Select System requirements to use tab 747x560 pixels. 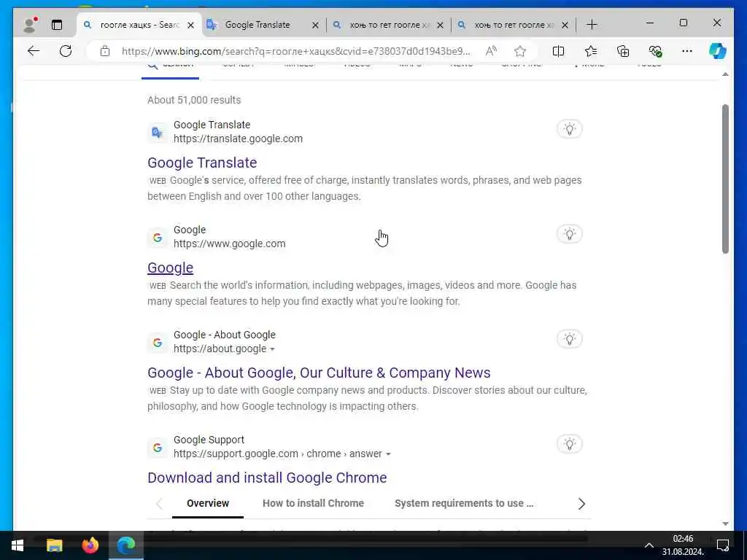pos(464,503)
